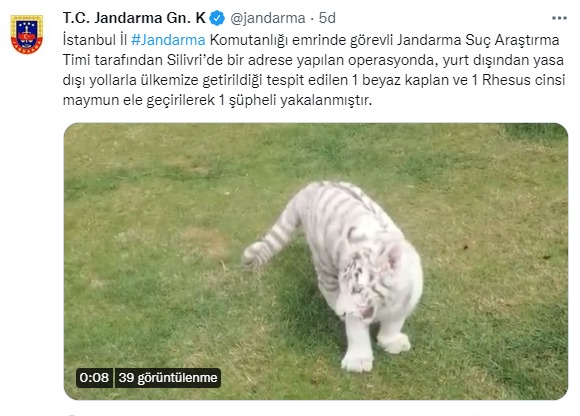Click the tiger's front paws in video
This screenshot has height=416, width=580.
[375, 352]
